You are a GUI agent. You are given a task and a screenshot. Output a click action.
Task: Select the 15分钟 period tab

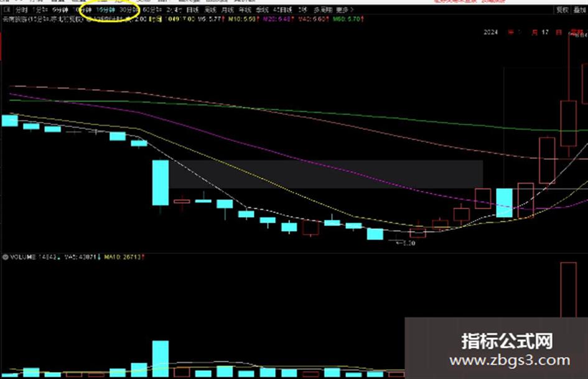tap(105, 10)
